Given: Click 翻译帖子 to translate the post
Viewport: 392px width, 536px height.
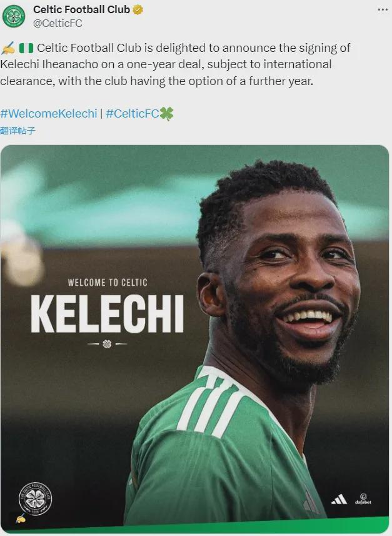Looking at the screenshot, I should [18, 131].
